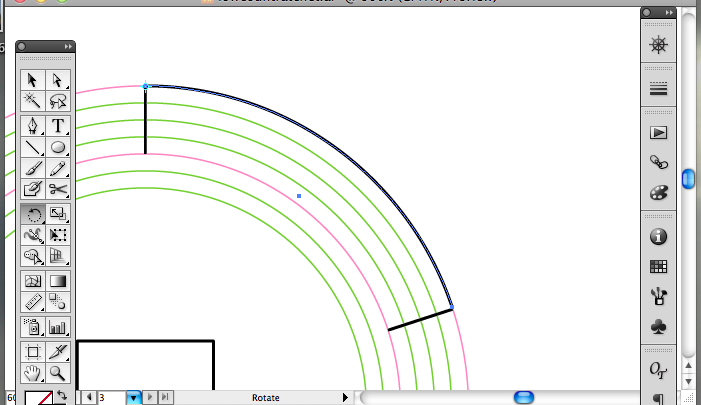Go to previous artboard arrow

[x=89, y=397]
